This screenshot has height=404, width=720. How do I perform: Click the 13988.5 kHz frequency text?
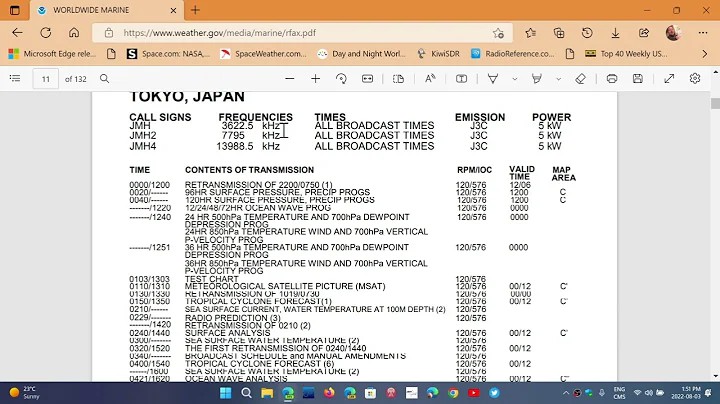coord(248,146)
